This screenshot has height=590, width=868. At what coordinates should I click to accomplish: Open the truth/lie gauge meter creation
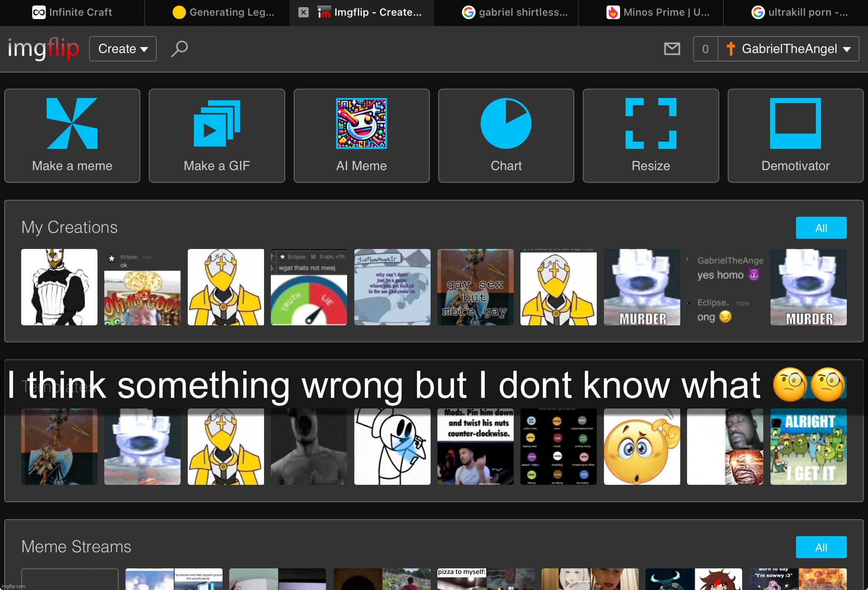coord(309,287)
